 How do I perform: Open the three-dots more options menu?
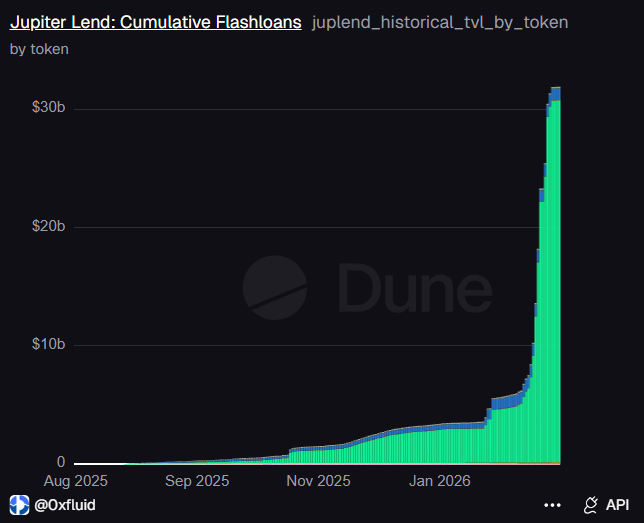(552, 505)
